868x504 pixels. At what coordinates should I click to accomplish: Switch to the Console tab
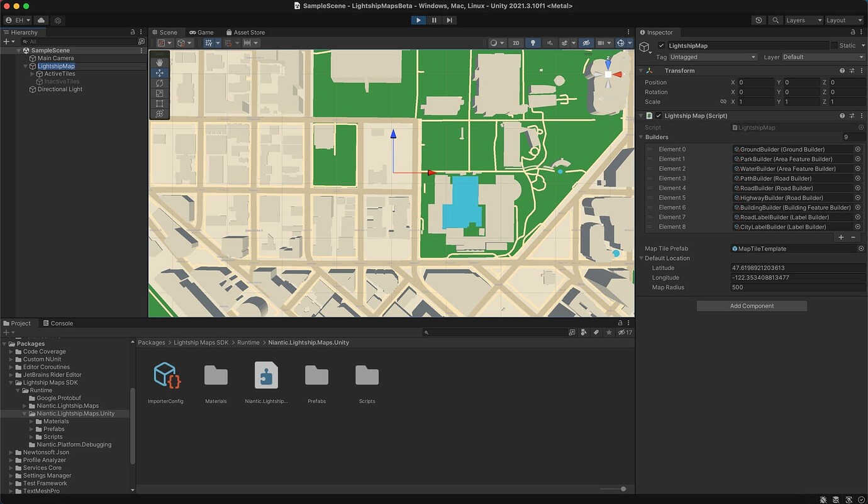click(x=58, y=323)
